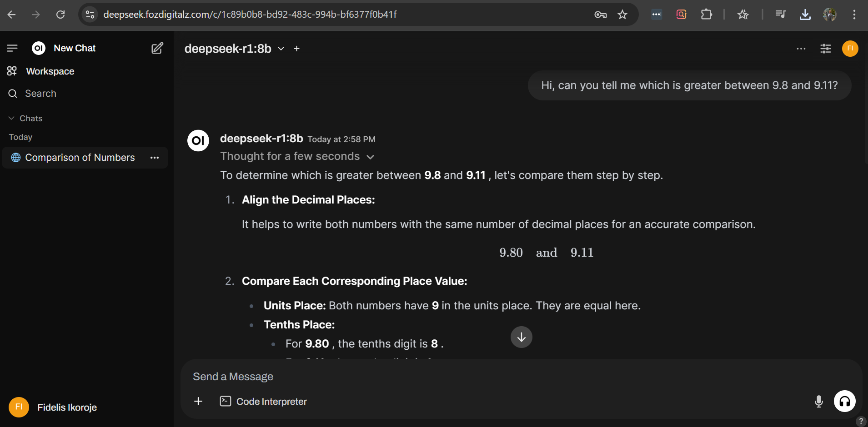Add another model with plus icon
This screenshot has width=868, height=427.
(296, 49)
